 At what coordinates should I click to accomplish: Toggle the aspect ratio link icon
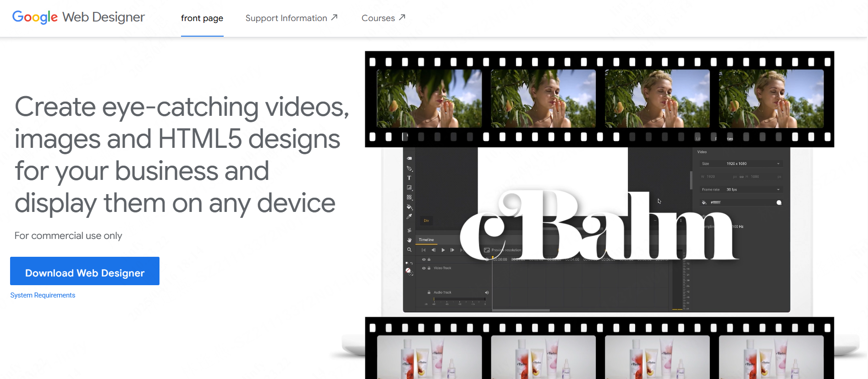[x=742, y=177]
